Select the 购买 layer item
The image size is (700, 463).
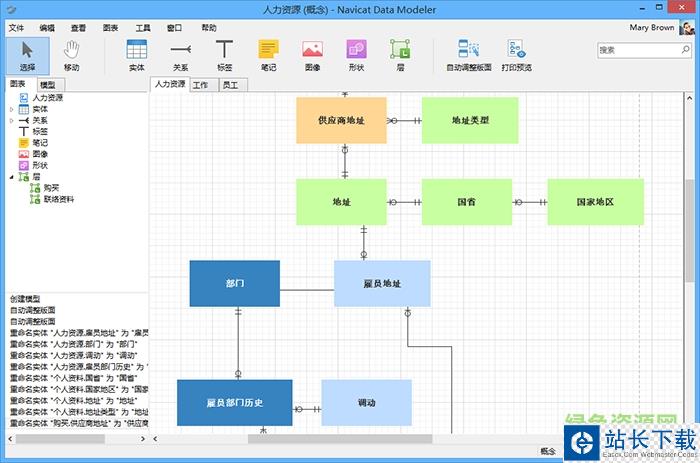[51, 188]
